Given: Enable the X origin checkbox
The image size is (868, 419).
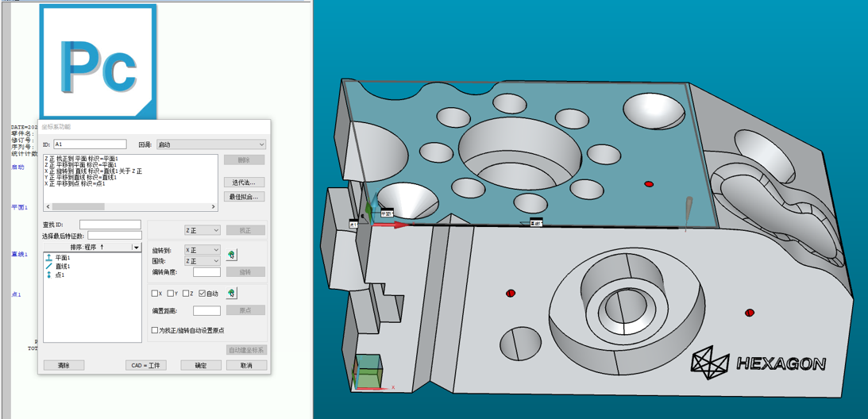Looking at the screenshot, I should coord(155,294).
